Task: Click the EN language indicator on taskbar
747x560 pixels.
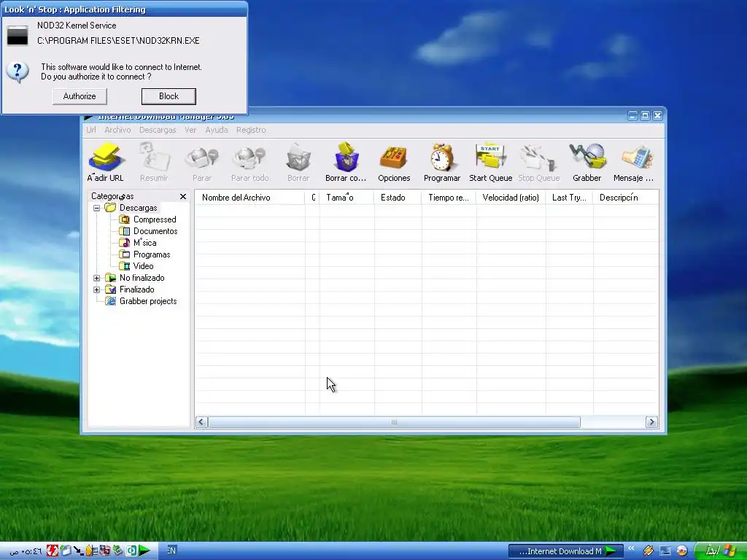Action: (171, 551)
